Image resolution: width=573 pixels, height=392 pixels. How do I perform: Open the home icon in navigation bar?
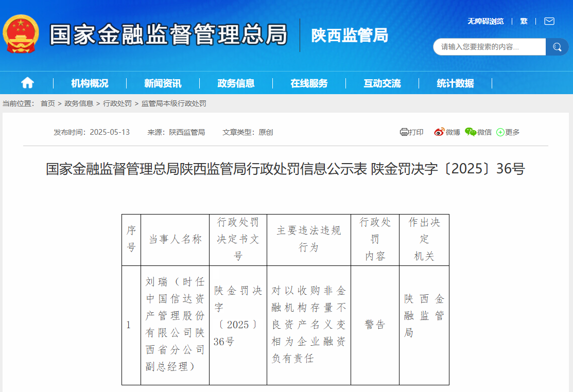[27, 83]
